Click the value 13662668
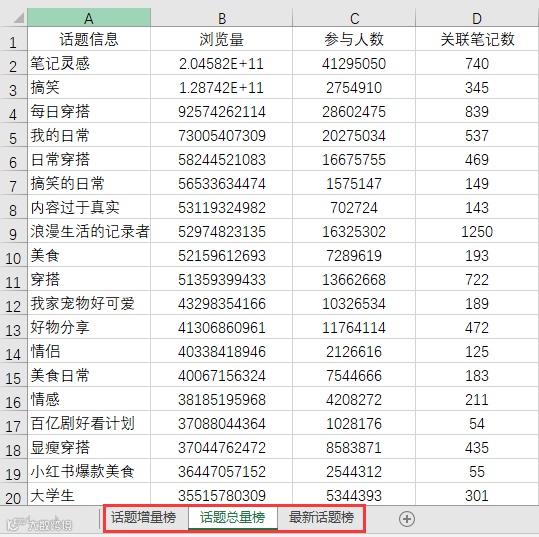The image size is (539, 537). tap(354, 280)
